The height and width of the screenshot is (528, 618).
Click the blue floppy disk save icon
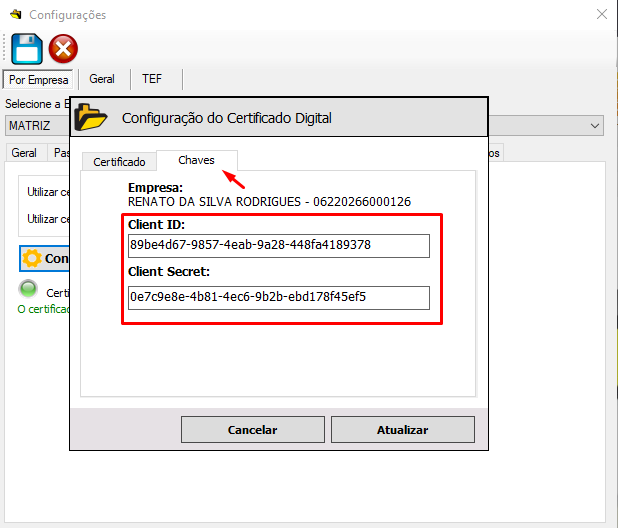[x=24, y=48]
